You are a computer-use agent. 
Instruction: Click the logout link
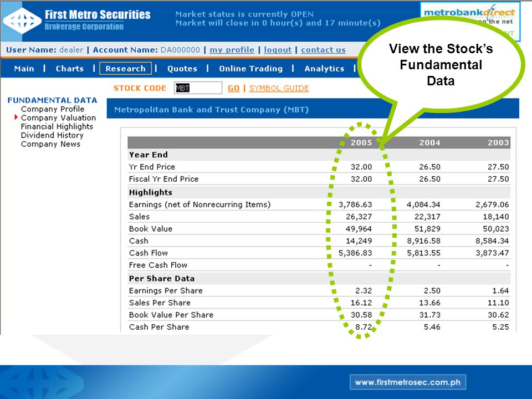(x=278, y=50)
